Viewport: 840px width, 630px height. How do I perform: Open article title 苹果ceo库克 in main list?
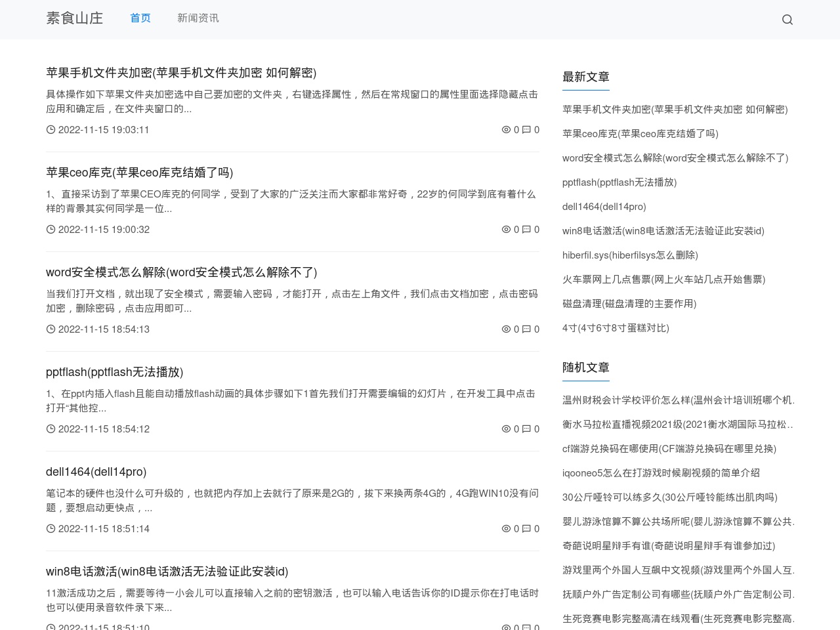[x=140, y=173]
